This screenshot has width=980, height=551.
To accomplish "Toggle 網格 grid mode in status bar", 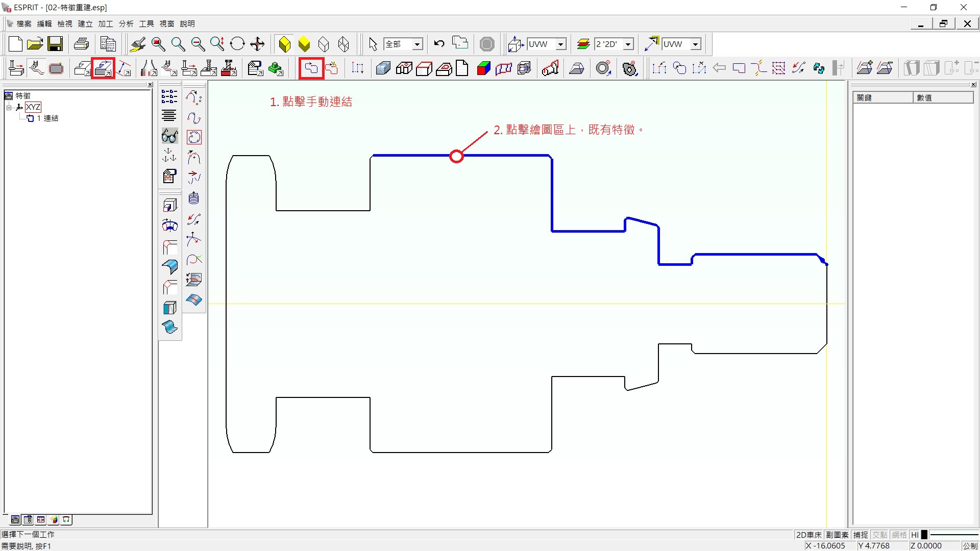I will (x=899, y=535).
